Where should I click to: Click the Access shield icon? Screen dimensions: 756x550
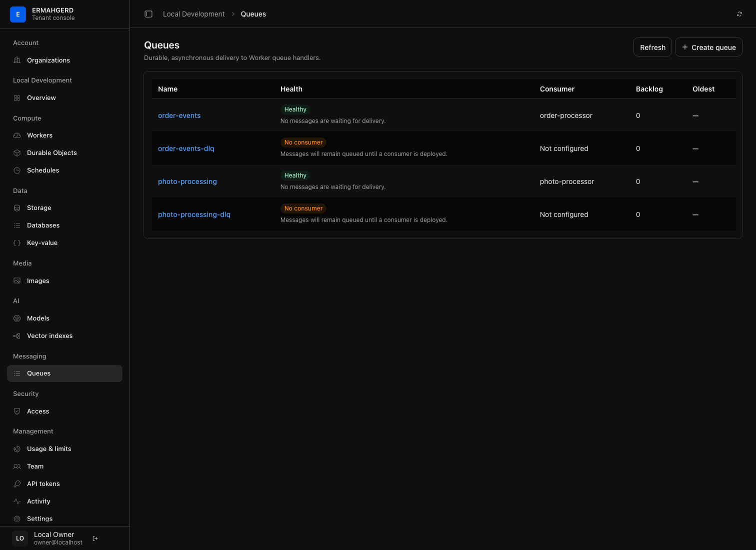pyautogui.click(x=17, y=411)
